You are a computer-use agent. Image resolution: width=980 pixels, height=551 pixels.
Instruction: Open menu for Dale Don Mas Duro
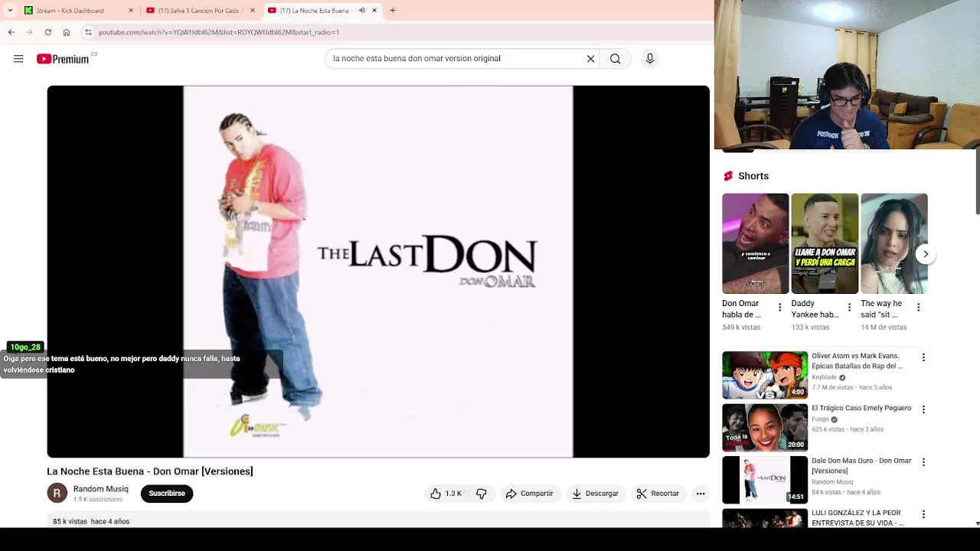click(x=923, y=462)
